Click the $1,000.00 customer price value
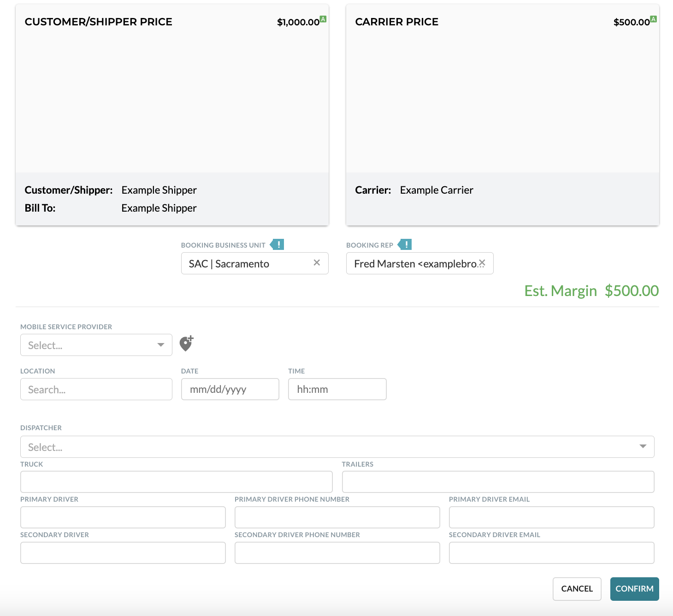This screenshot has height=616, width=673. pyautogui.click(x=298, y=22)
